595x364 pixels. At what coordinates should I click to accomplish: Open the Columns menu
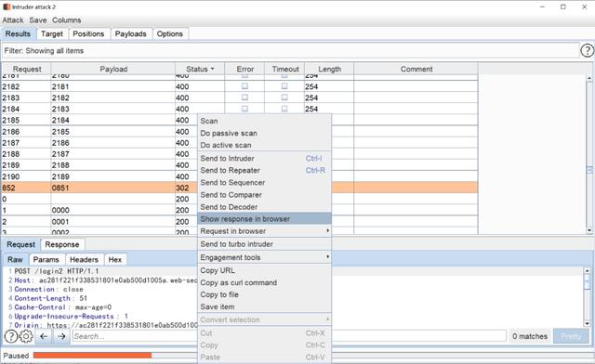click(x=66, y=20)
